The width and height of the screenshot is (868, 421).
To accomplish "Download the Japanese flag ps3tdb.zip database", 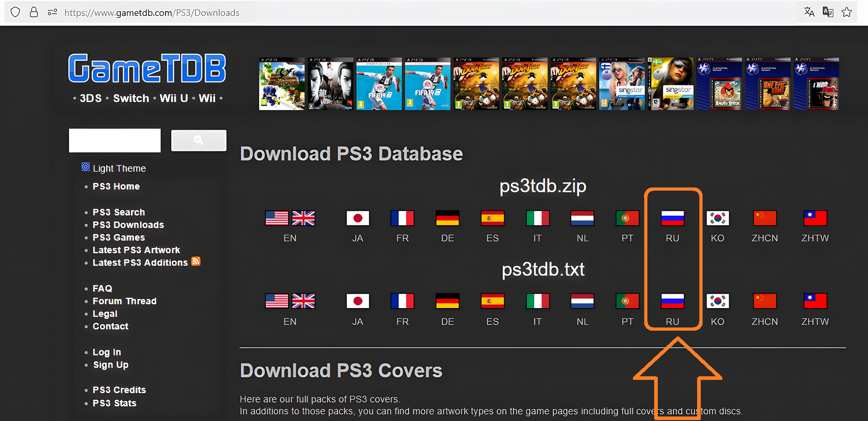I will pos(358,218).
